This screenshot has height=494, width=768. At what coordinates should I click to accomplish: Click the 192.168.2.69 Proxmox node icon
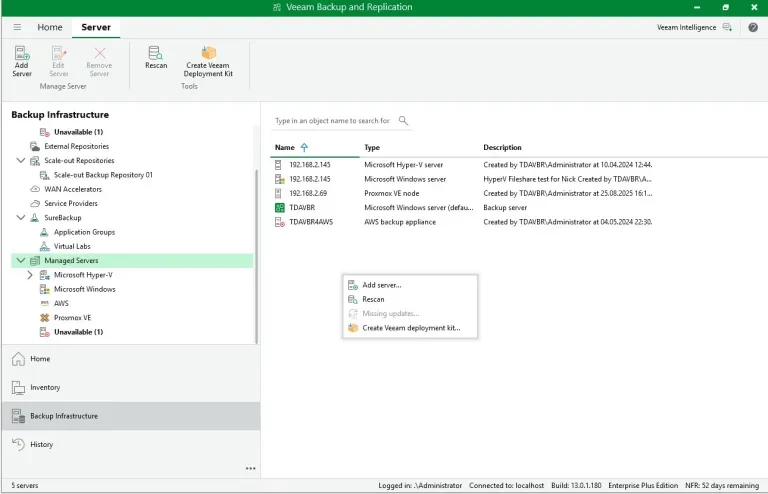pyautogui.click(x=278, y=193)
